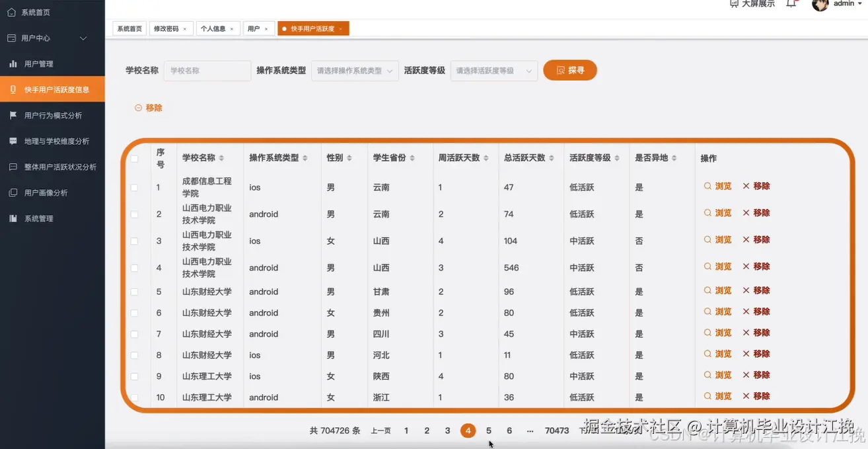The width and height of the screenshot is (868, 449).
Task: Click the orange 搜寻 search button
Action: pyautogui.click(x=570, y=70)
